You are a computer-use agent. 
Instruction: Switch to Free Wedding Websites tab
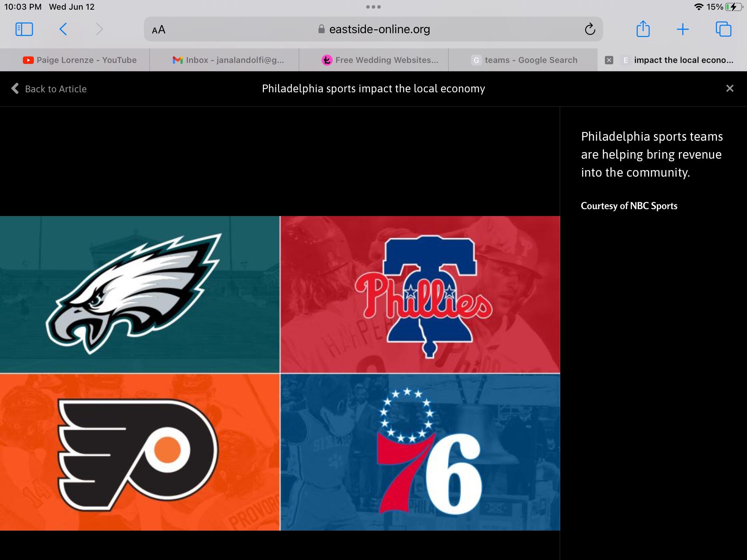(x=373, y=60)
